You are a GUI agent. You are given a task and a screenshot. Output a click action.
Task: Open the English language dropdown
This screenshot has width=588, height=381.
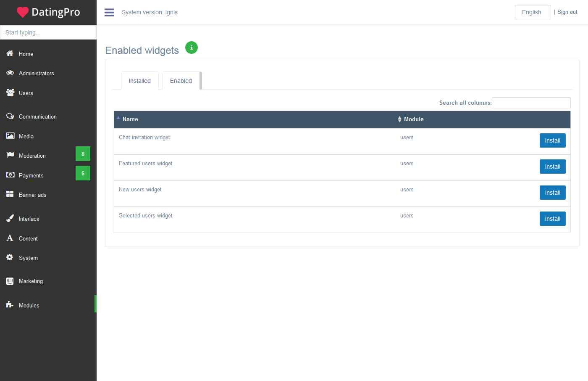(x=532, y=12)
